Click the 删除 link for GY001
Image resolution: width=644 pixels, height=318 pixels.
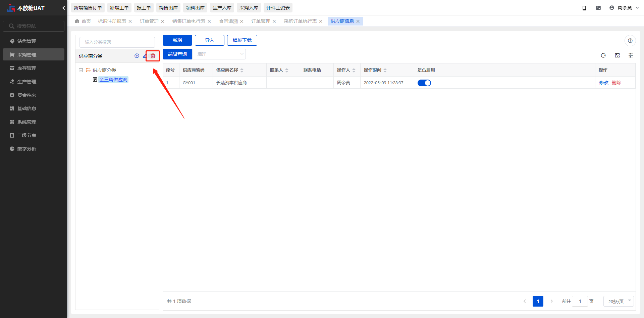tap(616, 83)
